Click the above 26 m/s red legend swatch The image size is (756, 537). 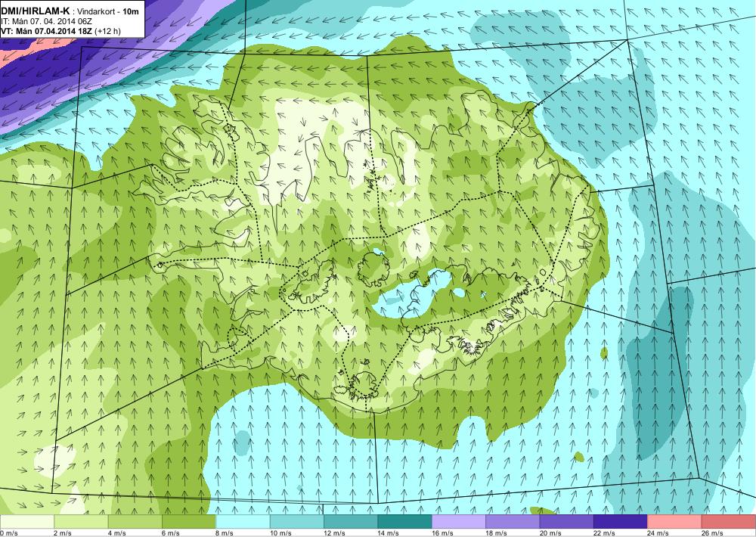point(729,522)
